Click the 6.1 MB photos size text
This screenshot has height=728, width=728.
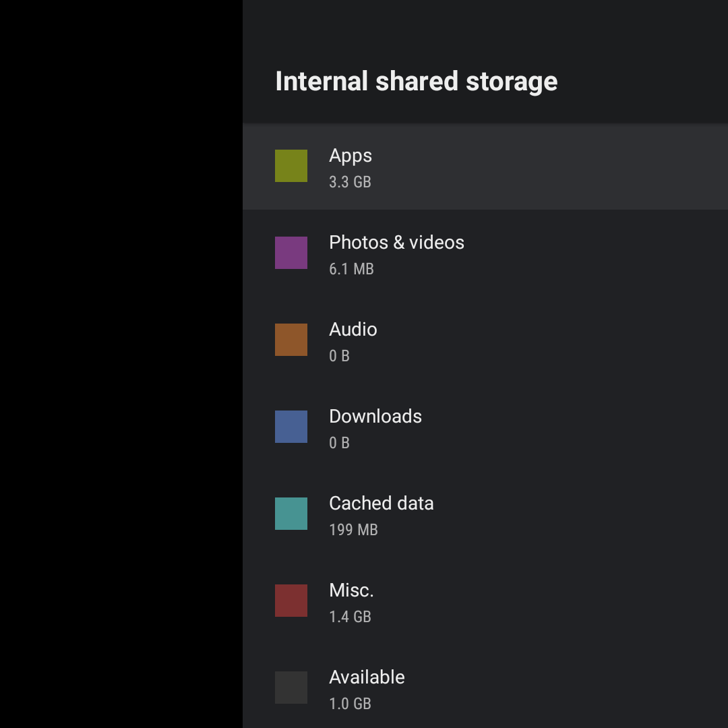click(x=351, y=269)
